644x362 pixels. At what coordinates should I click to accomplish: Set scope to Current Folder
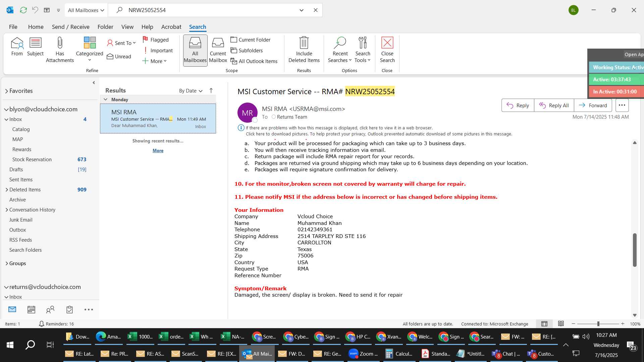click(x=251, y=40)
